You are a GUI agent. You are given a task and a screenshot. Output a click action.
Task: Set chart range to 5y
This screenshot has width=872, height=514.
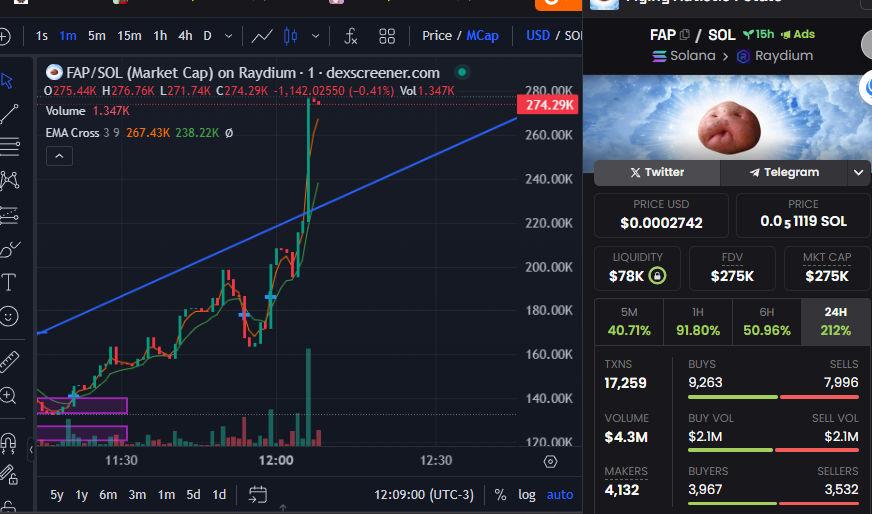(x=57, y=495)
